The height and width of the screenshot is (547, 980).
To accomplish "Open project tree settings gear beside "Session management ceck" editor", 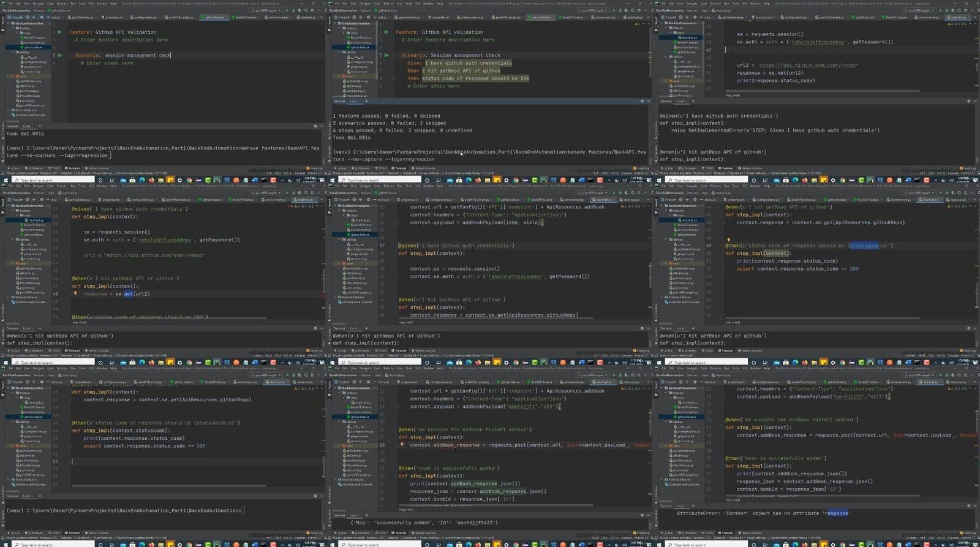I will point(42,17).
